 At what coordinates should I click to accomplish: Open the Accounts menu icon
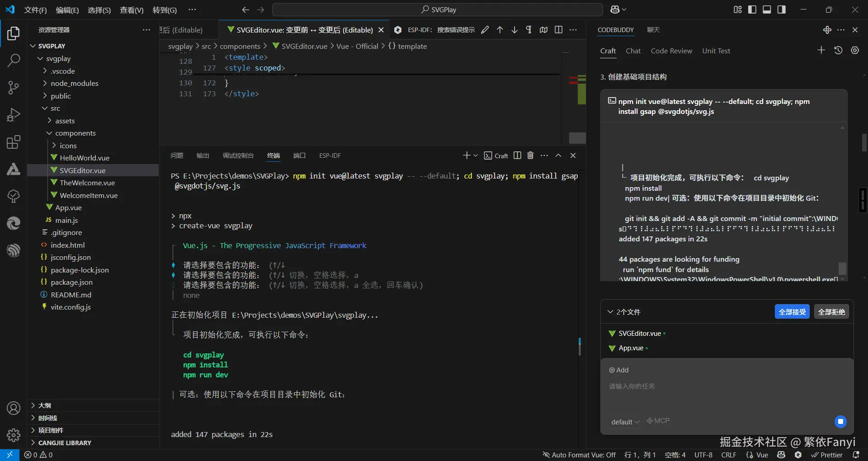coord(14,408)
